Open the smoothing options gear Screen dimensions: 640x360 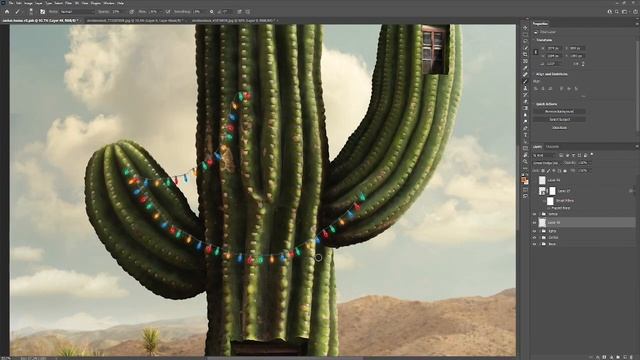click(211, 12)
